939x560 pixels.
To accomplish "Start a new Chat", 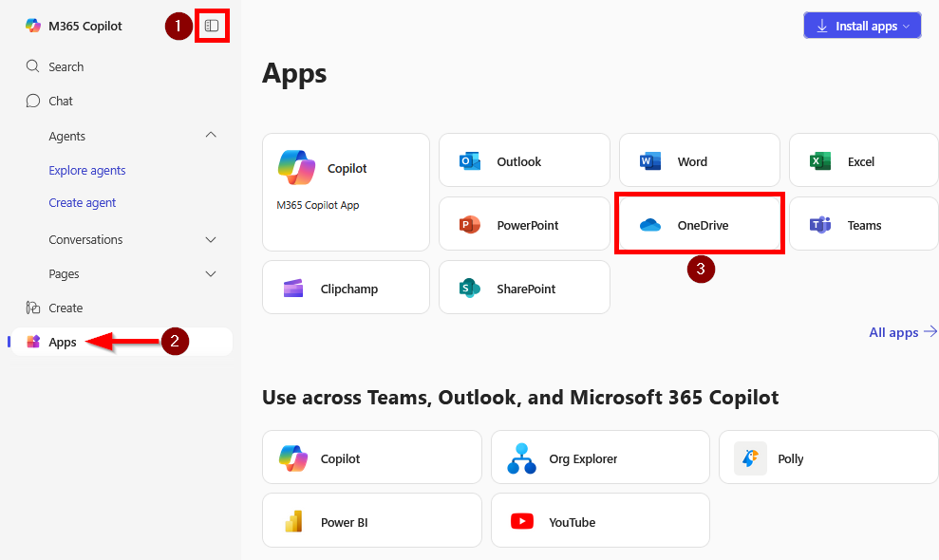I will coord(59,101).
